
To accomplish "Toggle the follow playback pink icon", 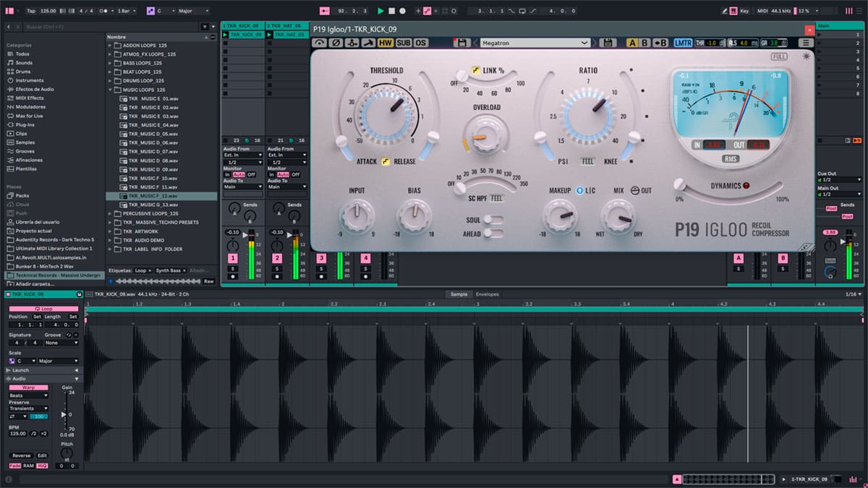I will click(324, 11).
